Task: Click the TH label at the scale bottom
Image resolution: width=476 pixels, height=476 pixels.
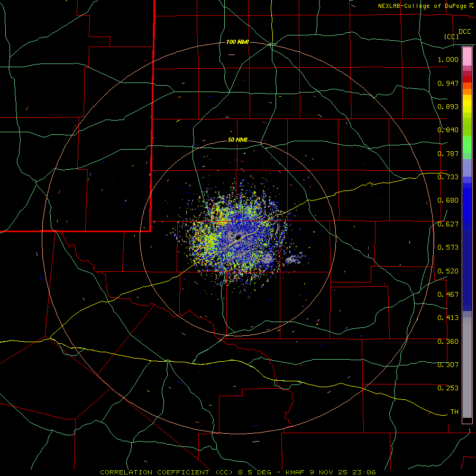Action: pyautogui.click(x=454, y=412)
